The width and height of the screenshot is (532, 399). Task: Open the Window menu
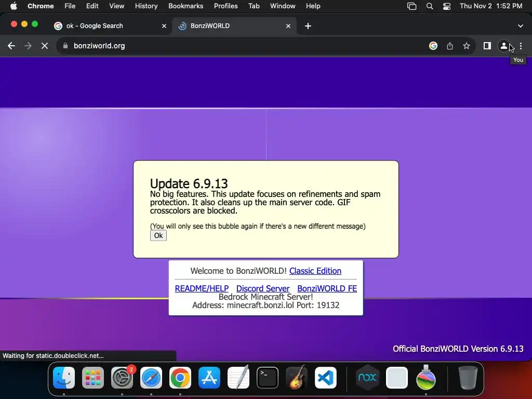(x=283, y=6)
